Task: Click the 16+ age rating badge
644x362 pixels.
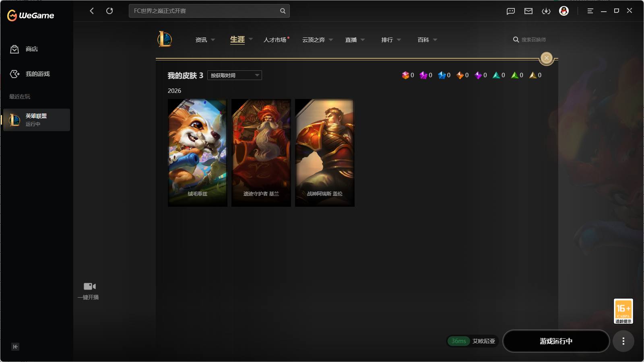Action: 623,311
